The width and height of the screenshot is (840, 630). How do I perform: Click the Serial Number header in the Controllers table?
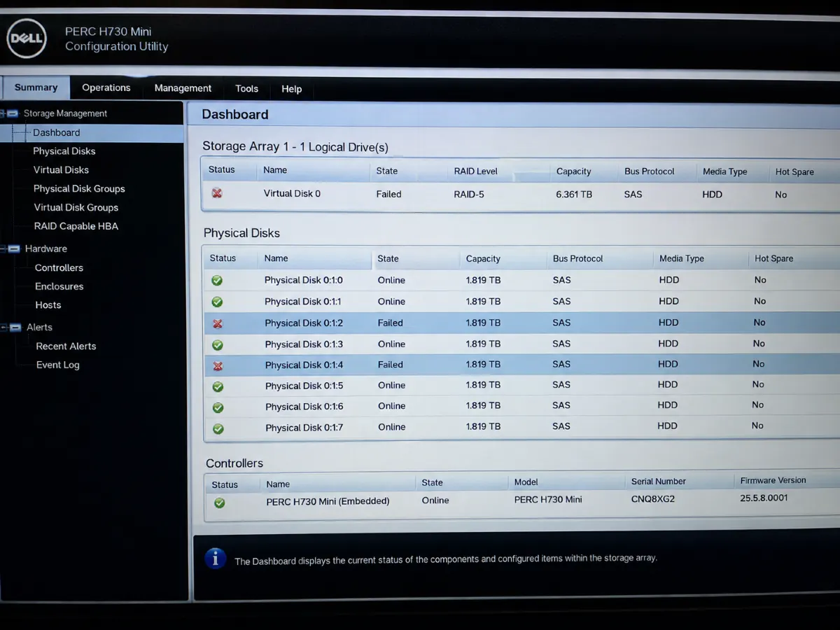pos(658,482)
